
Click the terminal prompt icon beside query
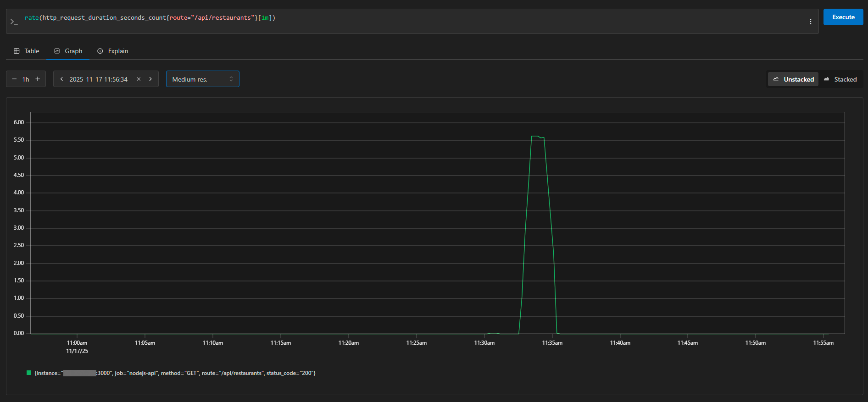(14, 22)
